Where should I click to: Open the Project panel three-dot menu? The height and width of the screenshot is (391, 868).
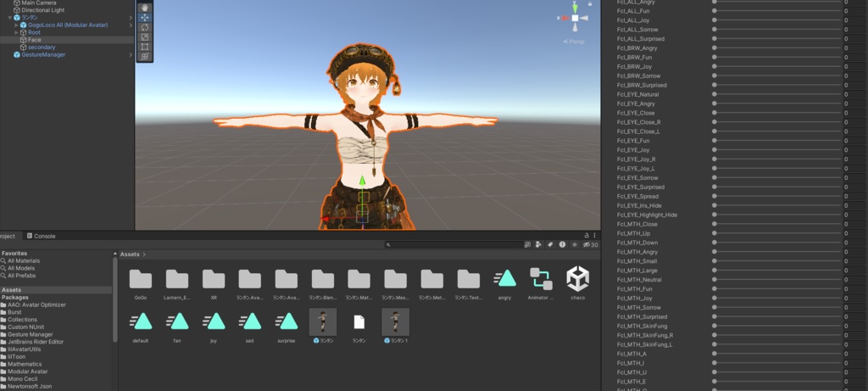coord(596,236)
